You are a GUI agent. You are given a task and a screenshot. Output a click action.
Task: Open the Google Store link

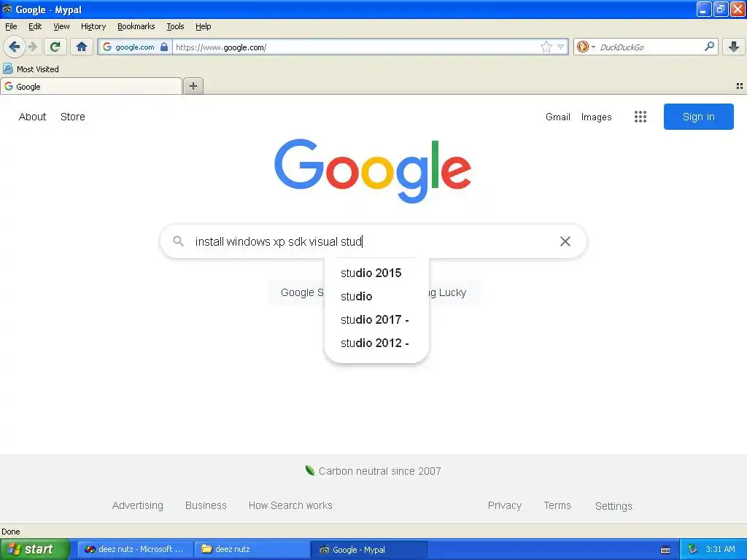pyautogui.click(x=72, y=117)
